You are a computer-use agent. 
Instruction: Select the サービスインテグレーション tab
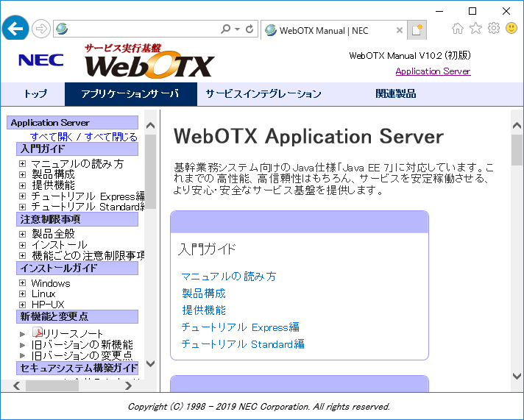(x=263, y=94)
